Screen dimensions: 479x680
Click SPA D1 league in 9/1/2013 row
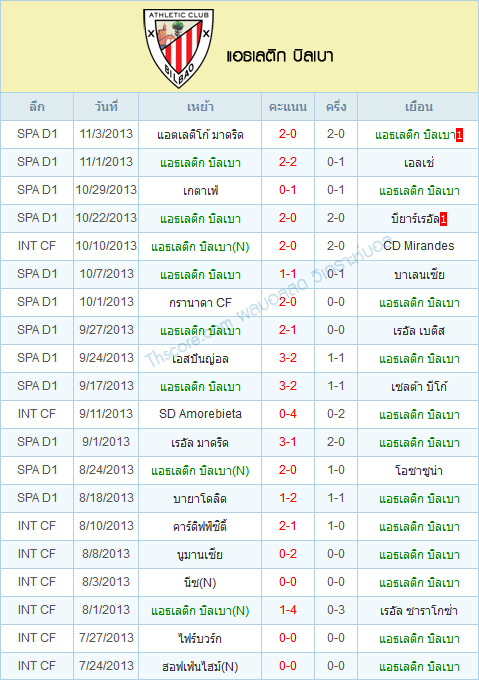click(37, 441)
